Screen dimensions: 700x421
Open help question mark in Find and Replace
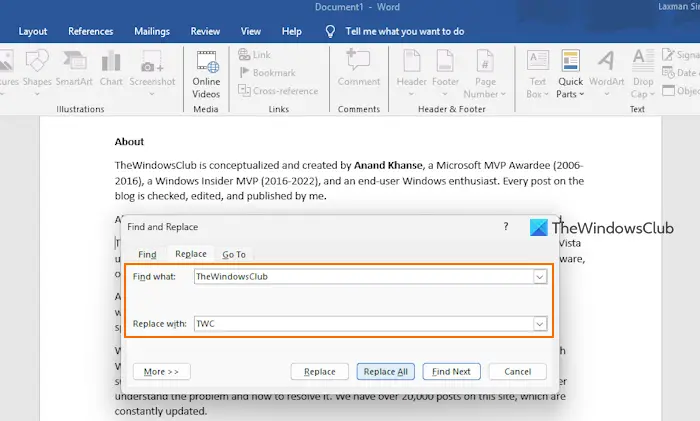[506, 226]
